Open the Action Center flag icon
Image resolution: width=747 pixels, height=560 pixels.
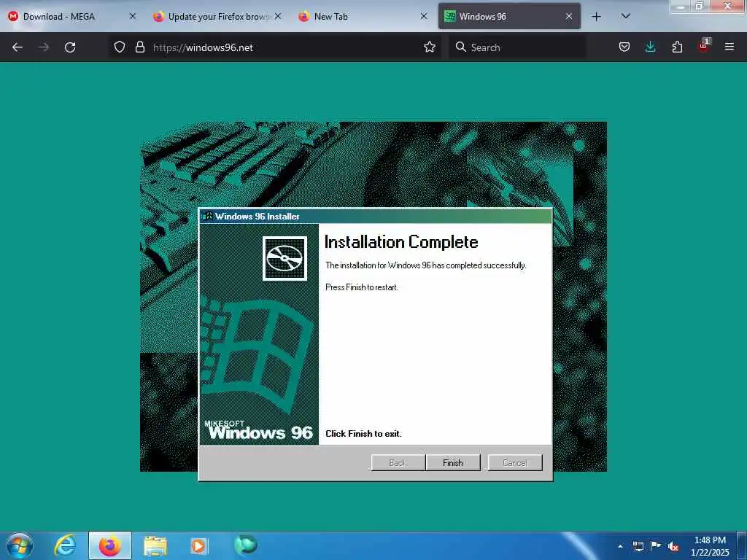point(656,545)
